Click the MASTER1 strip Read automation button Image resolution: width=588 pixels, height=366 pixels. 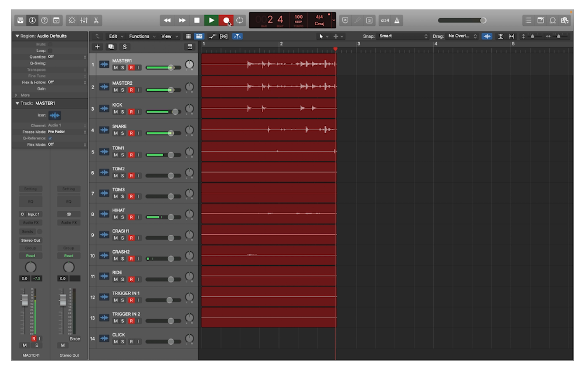30,256
